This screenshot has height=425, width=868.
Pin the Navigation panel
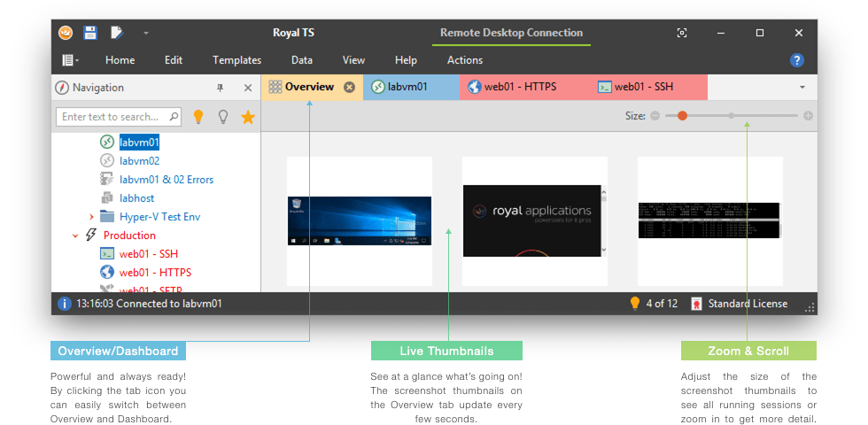pos(220,88)
